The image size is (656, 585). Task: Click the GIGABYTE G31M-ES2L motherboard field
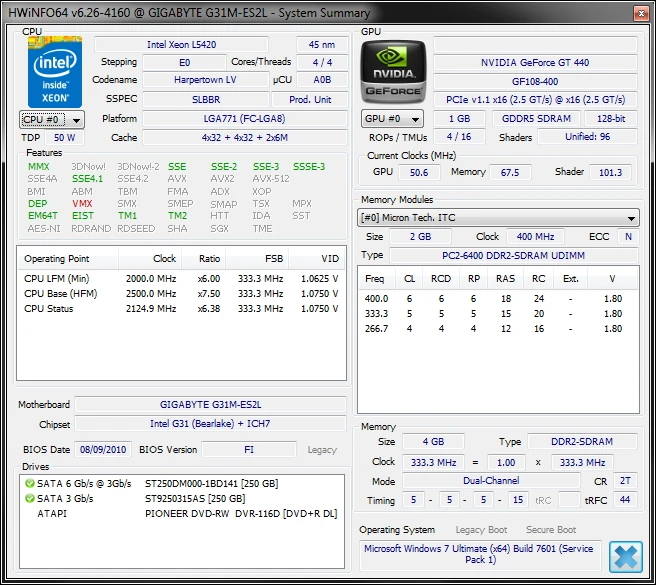click(210, 405)
